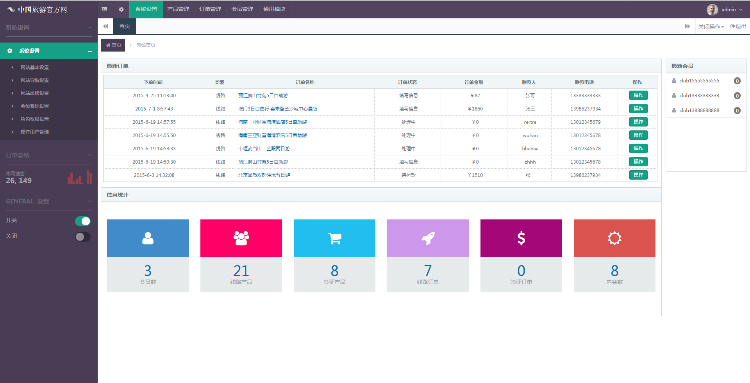Open the last submenu item under green section
This screenshot has height=383, width=750.
click(x=34, y=131)
